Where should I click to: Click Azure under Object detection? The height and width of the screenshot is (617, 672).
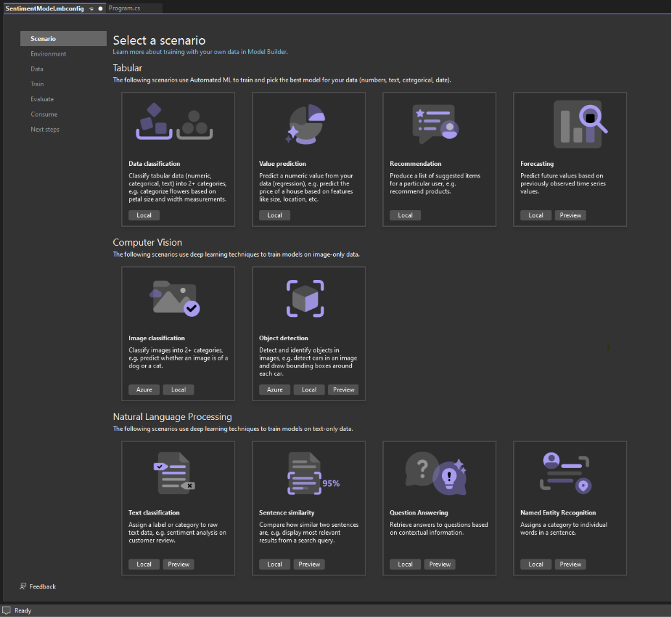274,390
